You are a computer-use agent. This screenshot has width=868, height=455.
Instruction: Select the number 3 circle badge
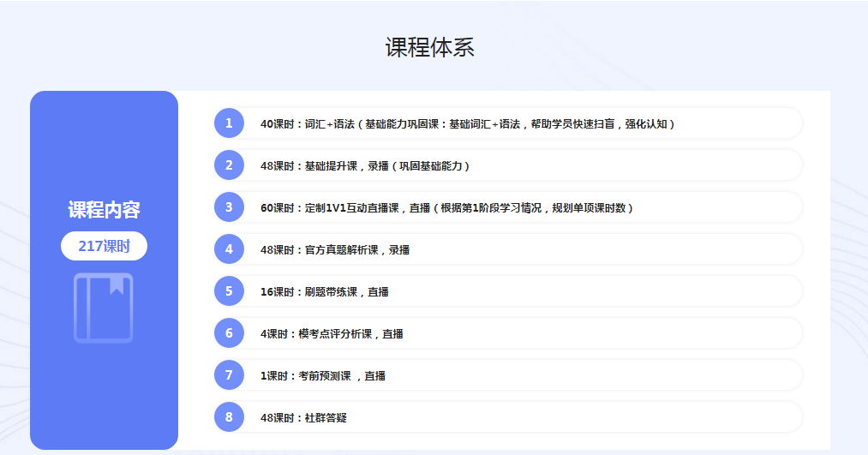pos(229,207)
